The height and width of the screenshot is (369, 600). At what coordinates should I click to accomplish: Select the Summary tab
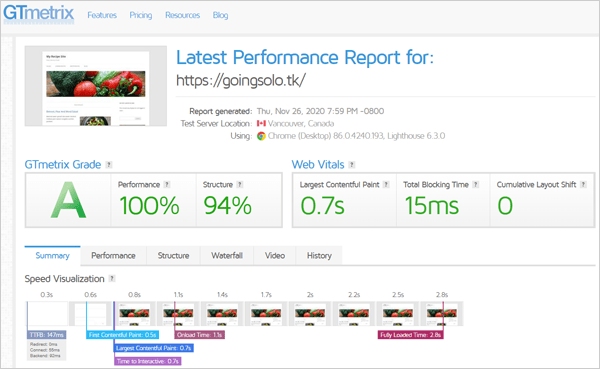(x=52, y=256)
